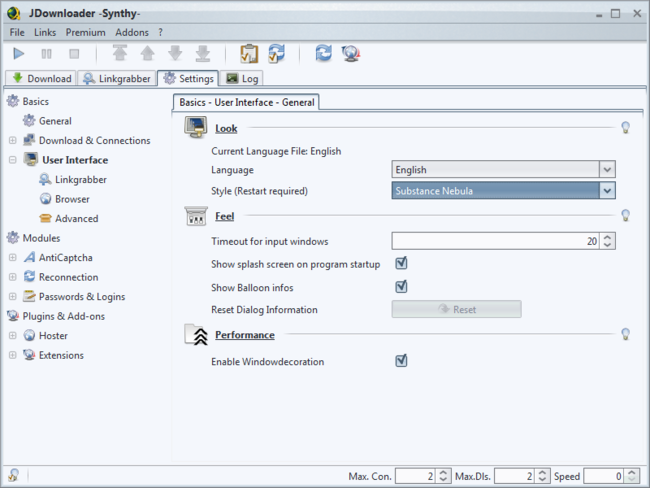This screenshot has height=488, width=650.
Task: Open the Style Substance Nebula dropdown
Action: (503, 191)
